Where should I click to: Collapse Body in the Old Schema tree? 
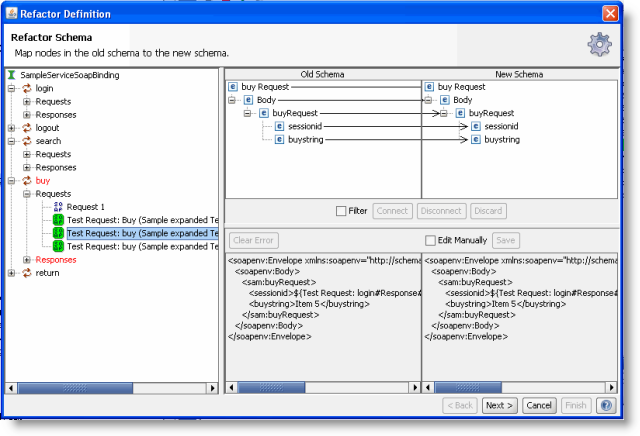click(x=232, y=100)
